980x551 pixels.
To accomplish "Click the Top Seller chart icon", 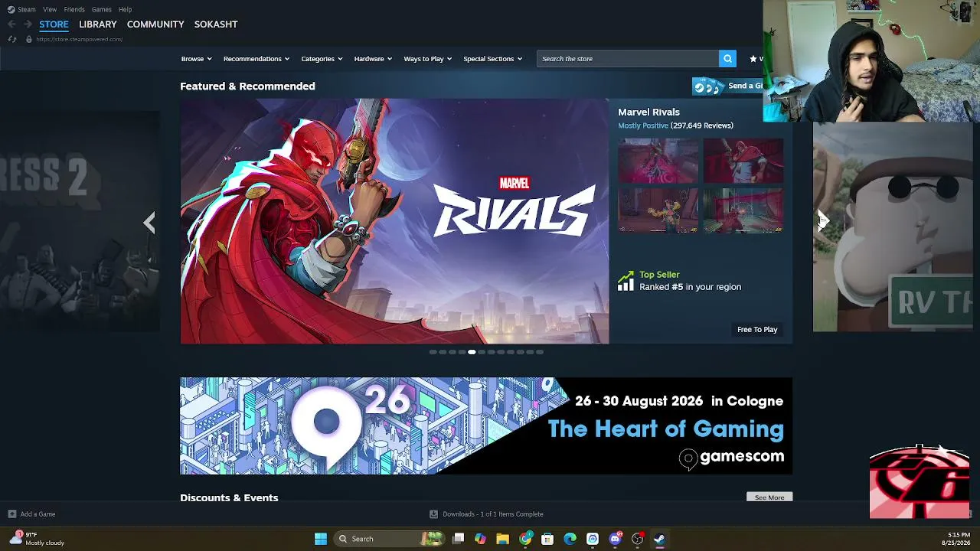I will (x=626, y=281).
